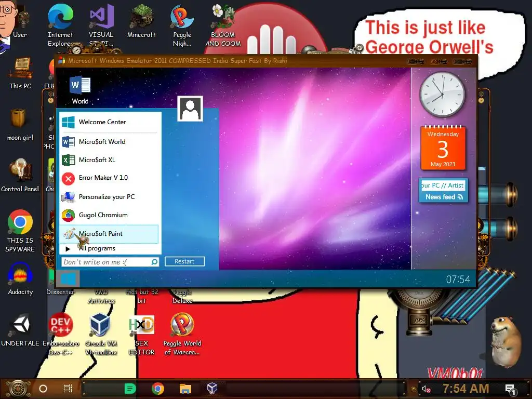Open File Explorer from the taskbar
Screen dimensions: 532x399
(x=185, y=389)
